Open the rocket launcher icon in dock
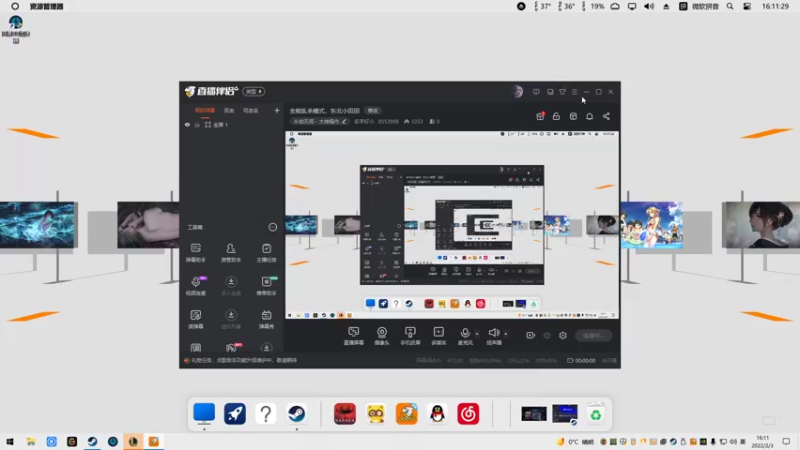Viewport: 800px width, 450px height. (x=235, y=414)
